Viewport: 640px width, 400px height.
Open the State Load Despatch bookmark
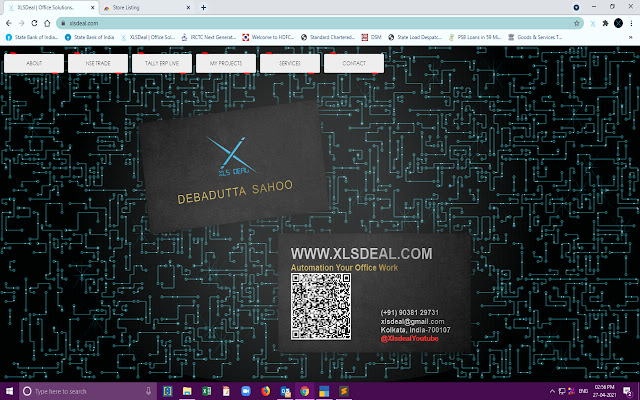coord(415,37)
